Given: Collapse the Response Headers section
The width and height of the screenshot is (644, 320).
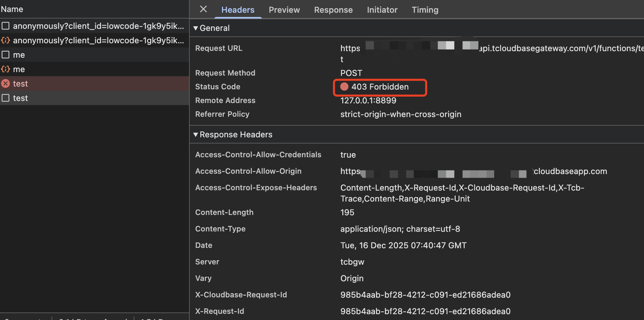Looking at the screenshot, I should 196,135.
